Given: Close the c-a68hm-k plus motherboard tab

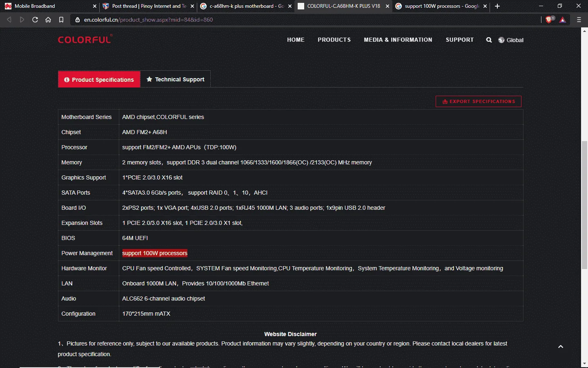Looking at the screenshot, I should [290, 6].
